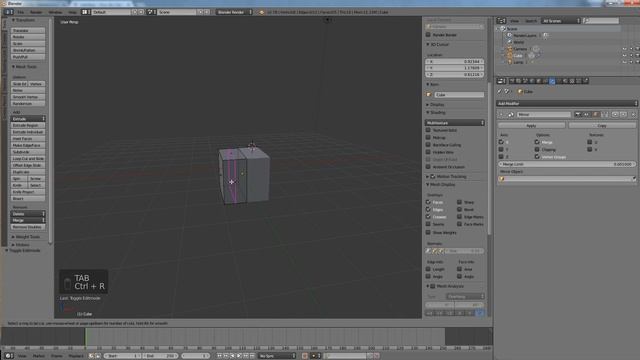640x360 pixels.
Task: Click the Rotate tool button
Action: tap(28, 37)
